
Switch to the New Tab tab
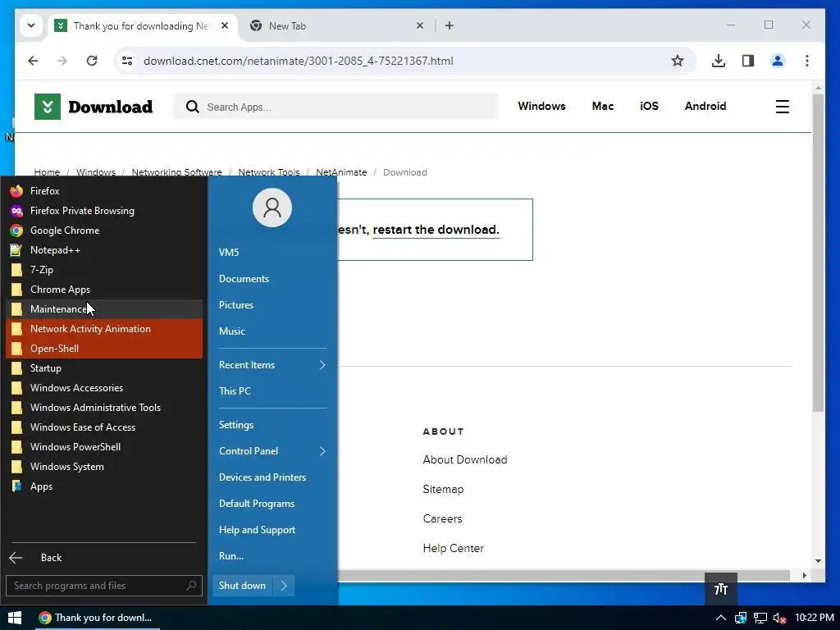tap(336, 25)
